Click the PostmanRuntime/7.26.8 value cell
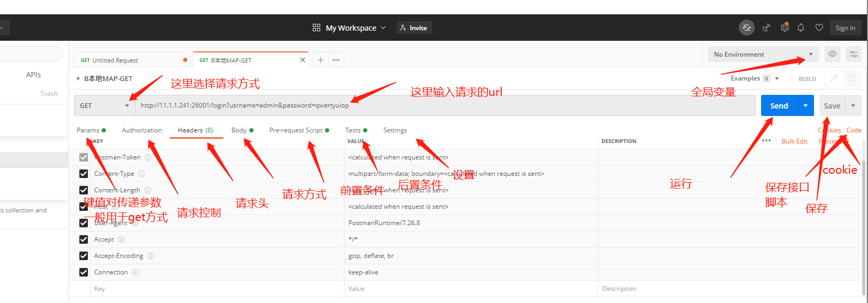868x303 pixels. 471,223
